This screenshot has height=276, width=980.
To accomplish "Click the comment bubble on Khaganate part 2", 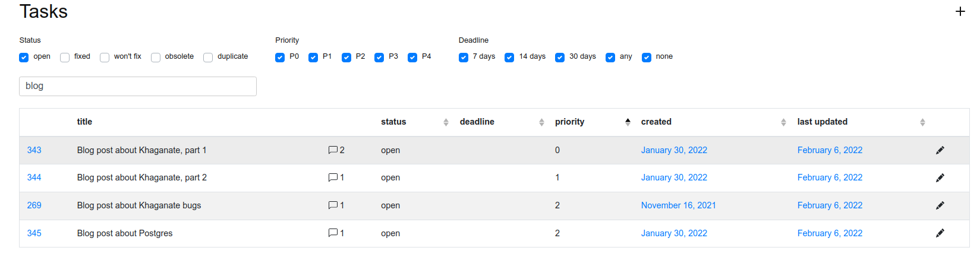I will (333, 177).
